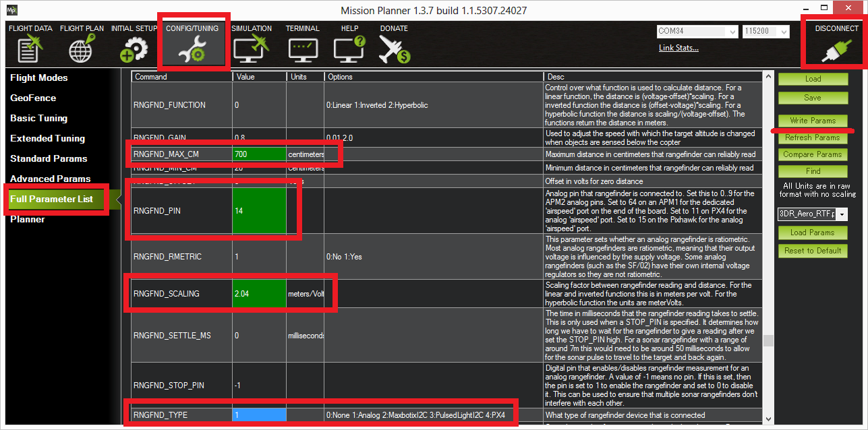This screenshot has width=868, height=430.
Task: Open Initial Setup gear icon
Action: 134,50
